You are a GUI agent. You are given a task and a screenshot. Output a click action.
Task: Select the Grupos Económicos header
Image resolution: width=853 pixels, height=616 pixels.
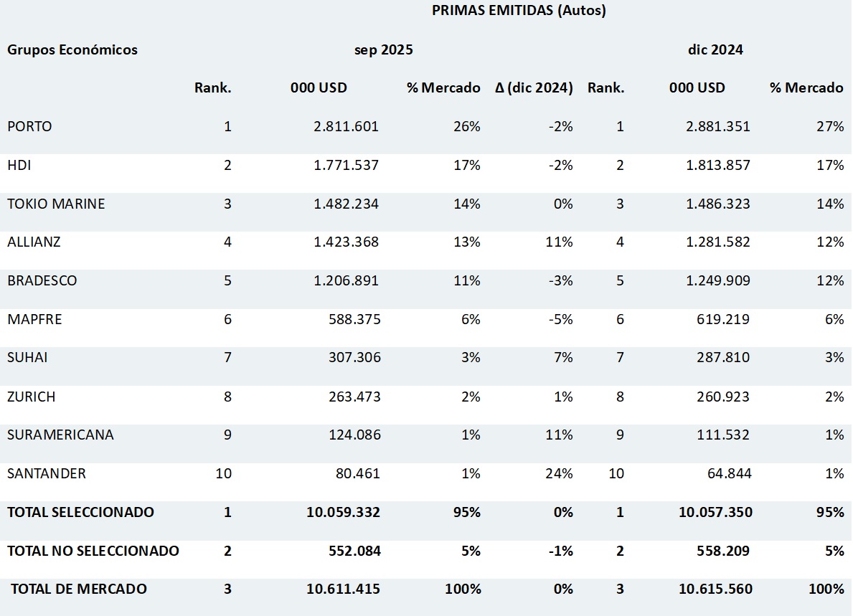point(72,49)
